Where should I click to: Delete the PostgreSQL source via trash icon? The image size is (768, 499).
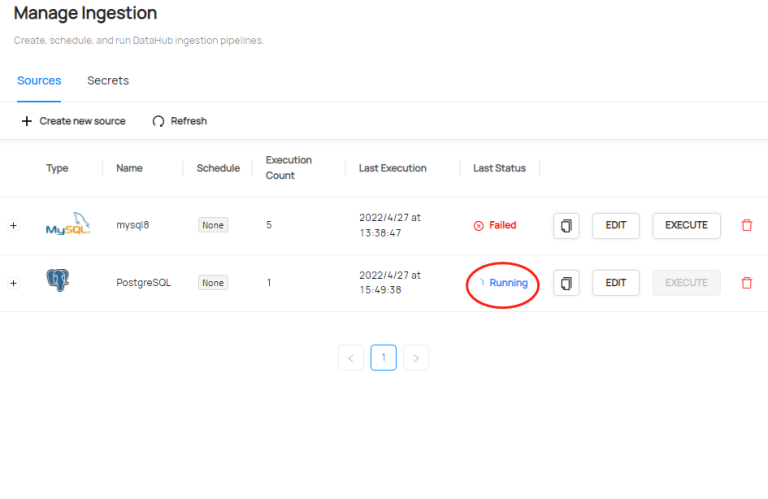click(x=746, y=283)
